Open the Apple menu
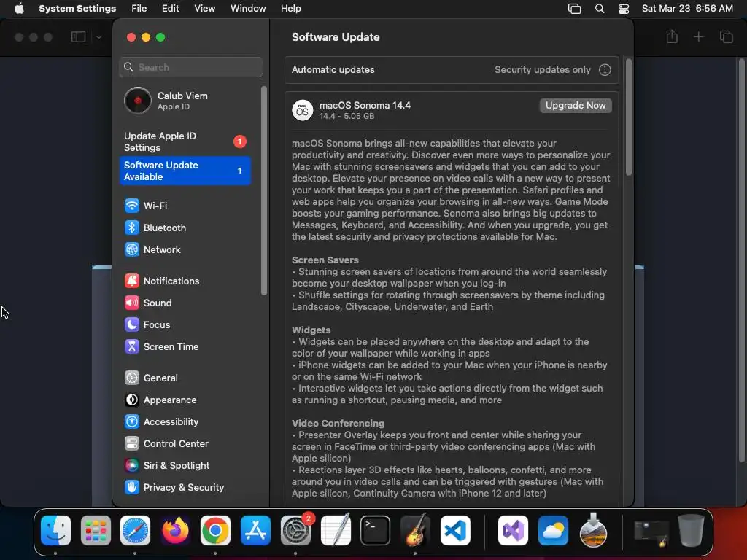Image resolution: width=747 pixels, height=560 pixels. click(19, 9)
